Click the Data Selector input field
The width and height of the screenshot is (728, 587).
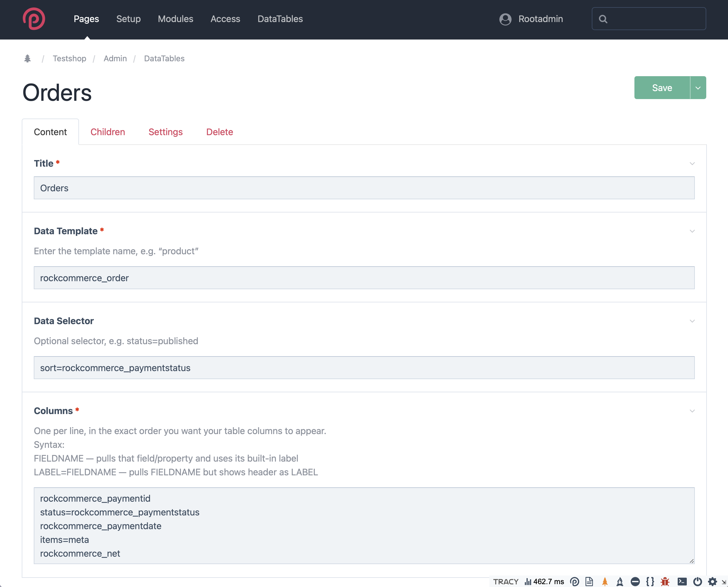[x=364, y=368]
